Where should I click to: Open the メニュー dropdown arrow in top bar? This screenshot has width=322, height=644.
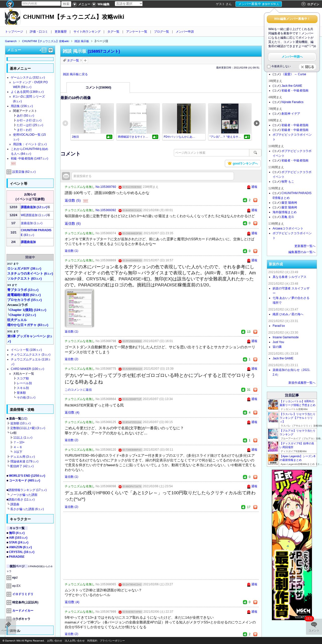[74, 4]
